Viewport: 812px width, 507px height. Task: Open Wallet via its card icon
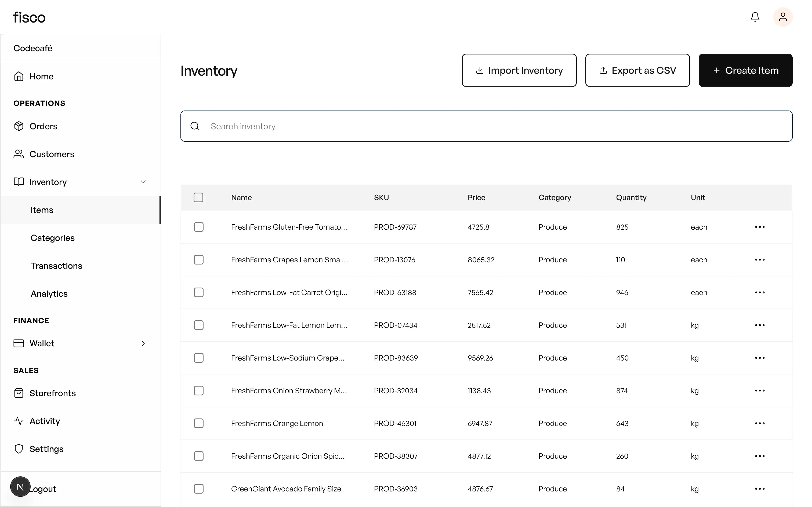[19, 343]
